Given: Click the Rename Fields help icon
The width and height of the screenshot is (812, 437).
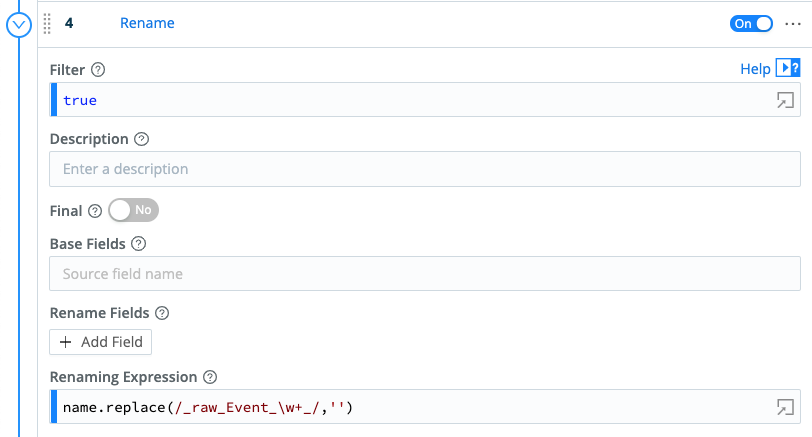Looking at the screenshot, I should point(162,313).
